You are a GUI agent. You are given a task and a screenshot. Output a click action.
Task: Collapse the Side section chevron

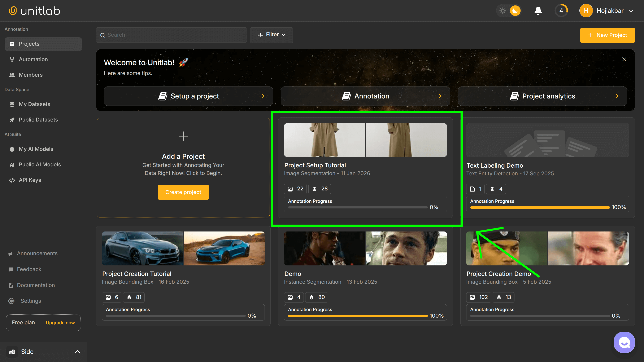(x=77, y=352)
